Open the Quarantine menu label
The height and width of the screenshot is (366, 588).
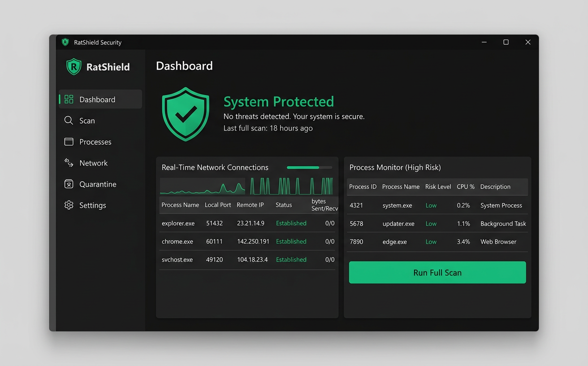(98, 184)
